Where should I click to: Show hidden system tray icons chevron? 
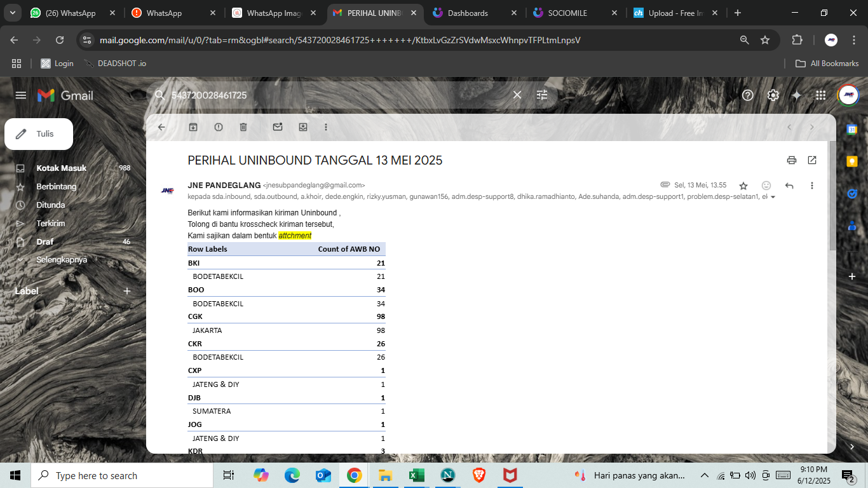tap(704, 475)
